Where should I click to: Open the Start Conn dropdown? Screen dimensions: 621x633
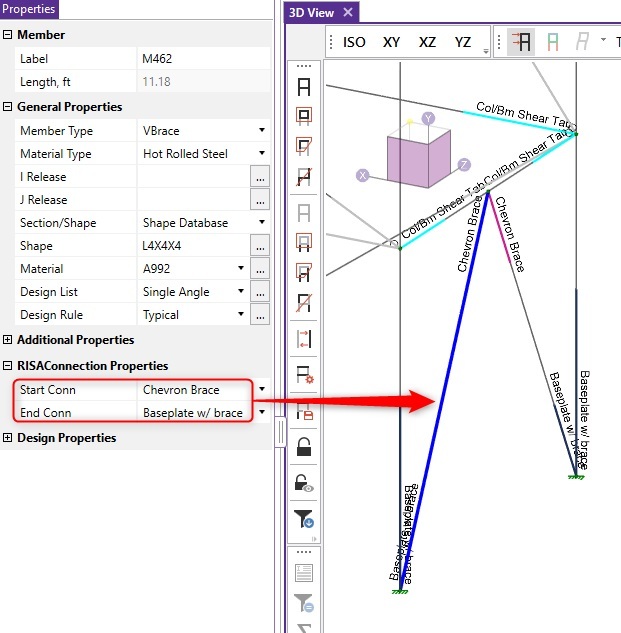tap(261, 389)
